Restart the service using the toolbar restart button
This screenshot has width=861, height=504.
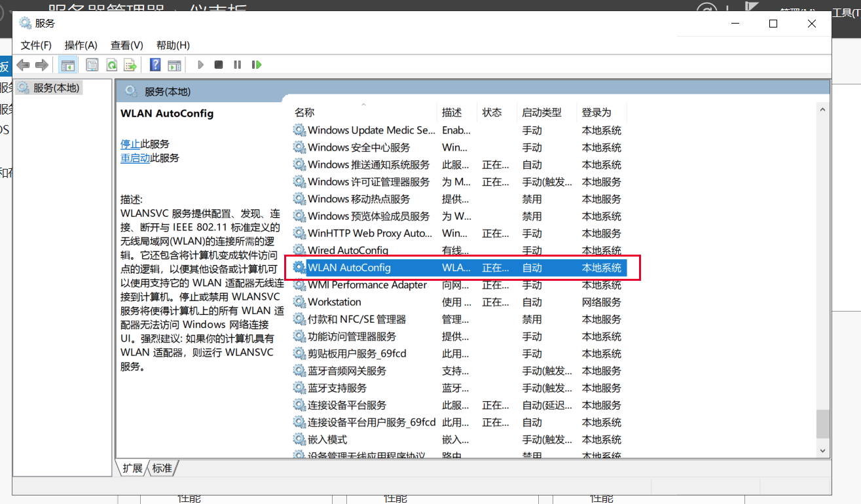coord(257,65)
